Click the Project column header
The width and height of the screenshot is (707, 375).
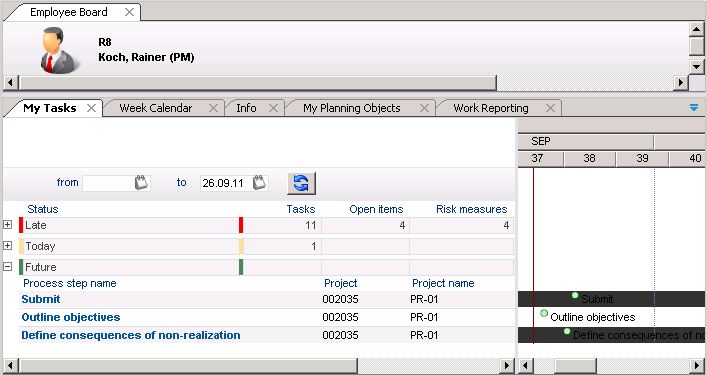click(340, 283)
